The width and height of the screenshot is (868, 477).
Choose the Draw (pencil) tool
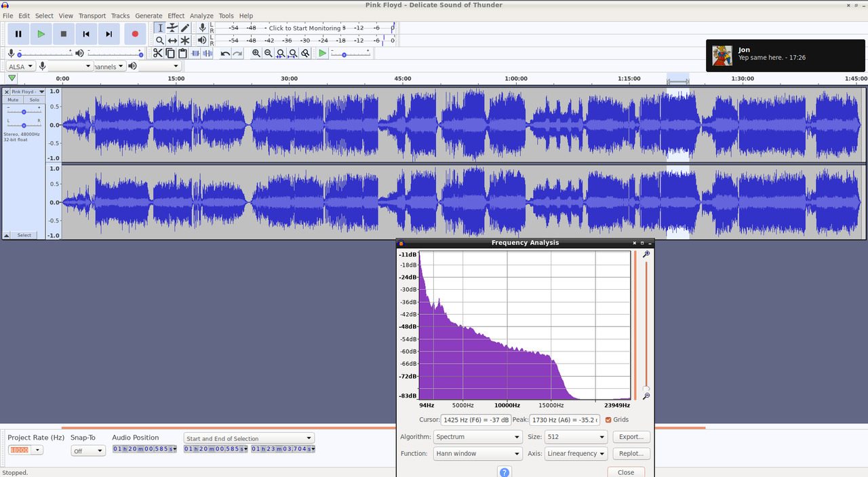pyautogui.click(x=185, y=28)
